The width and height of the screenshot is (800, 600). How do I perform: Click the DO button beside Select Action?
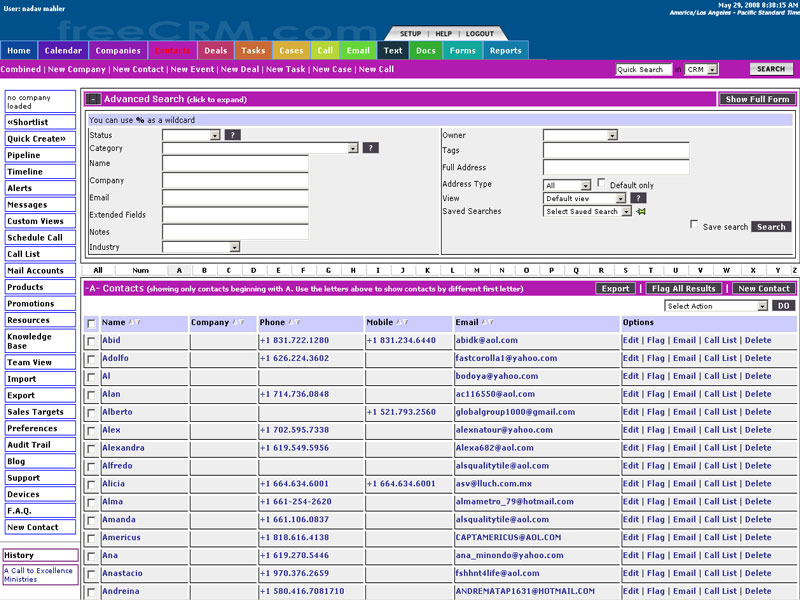click(x=783, y=306)
